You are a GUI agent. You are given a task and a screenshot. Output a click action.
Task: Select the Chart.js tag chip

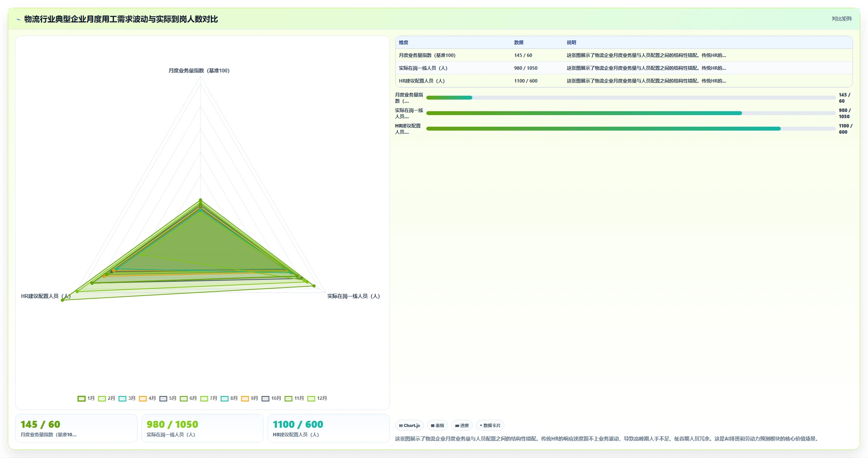(x=410, y=425)
